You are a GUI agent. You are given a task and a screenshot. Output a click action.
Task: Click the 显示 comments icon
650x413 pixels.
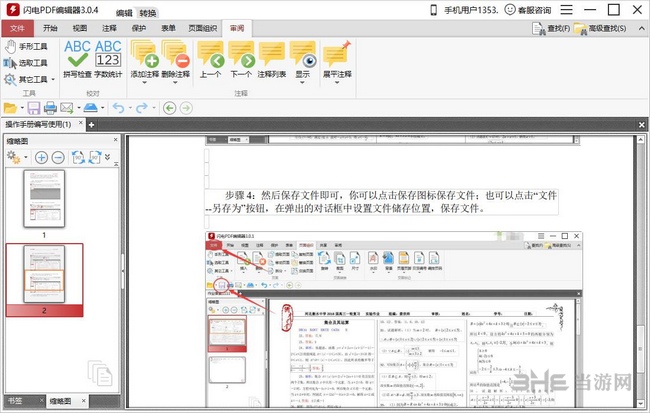[303, 54]
